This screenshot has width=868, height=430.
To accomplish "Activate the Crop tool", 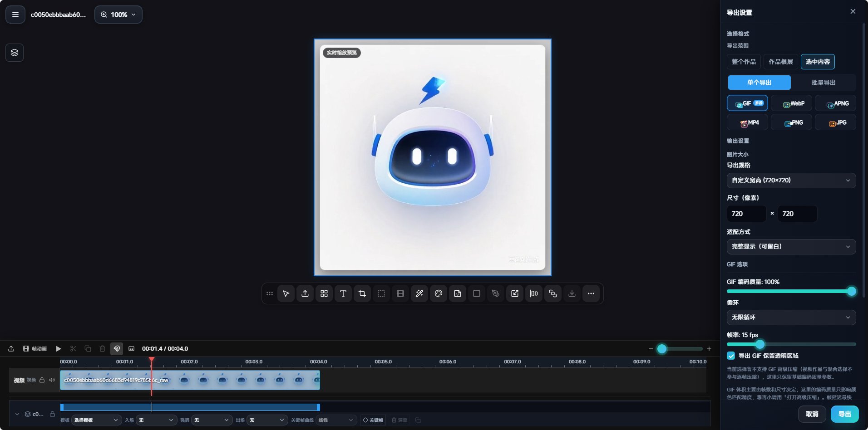I will point(362,293).
